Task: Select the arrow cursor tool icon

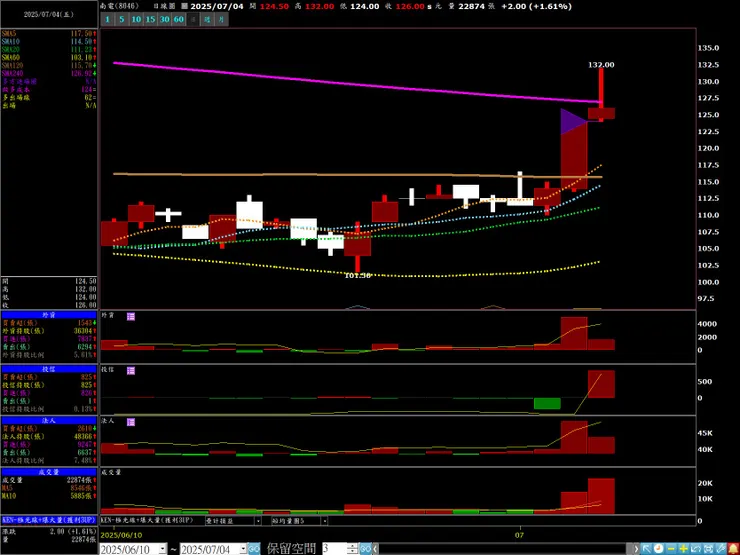Action: pos(647,549)
